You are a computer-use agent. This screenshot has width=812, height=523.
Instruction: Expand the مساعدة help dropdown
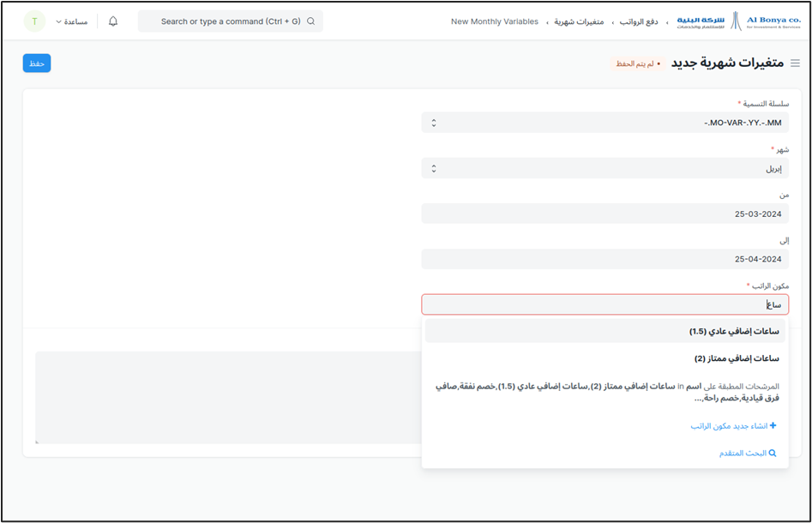[75, 21]
